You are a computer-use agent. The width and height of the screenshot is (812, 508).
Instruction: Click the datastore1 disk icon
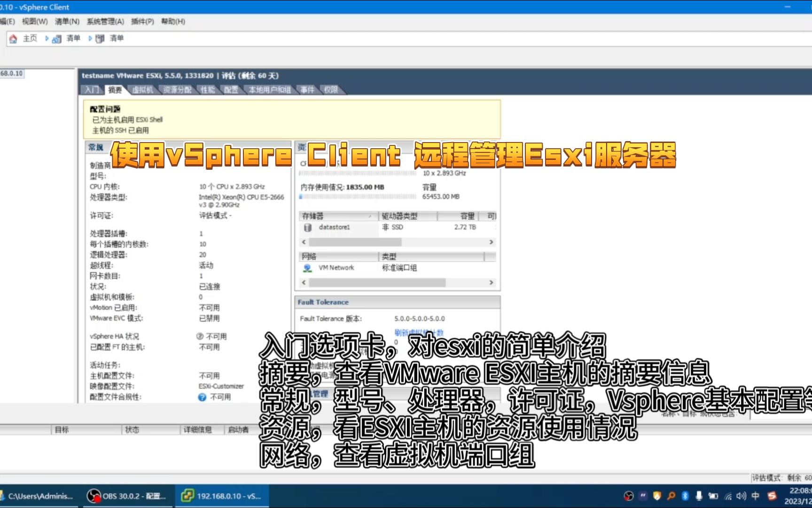[x=308, y=228]
